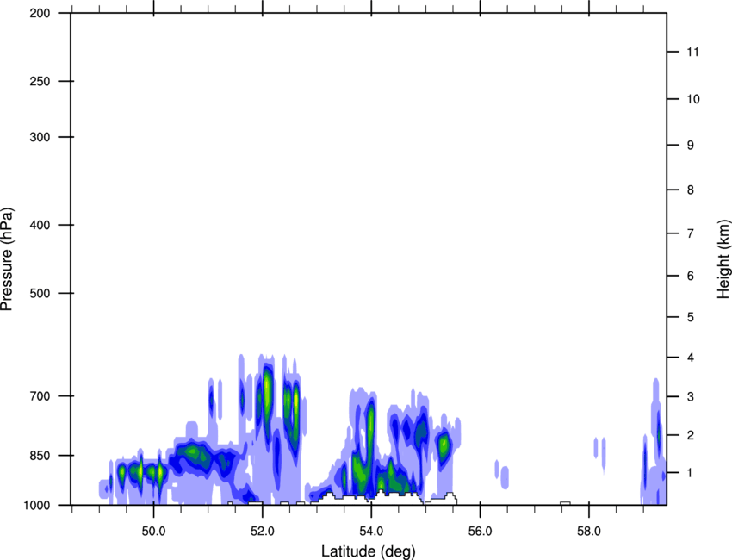
Task: Click the 1 km height label
Action: coord(691,473)
